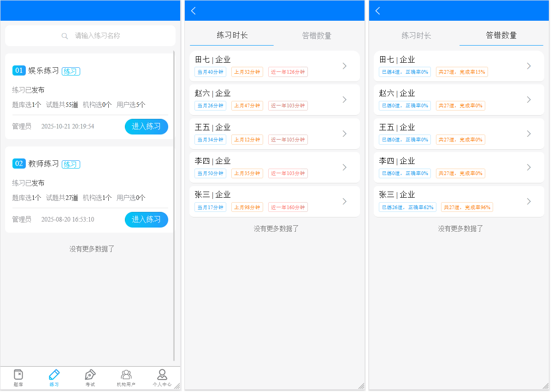The width and height of the screenshot is (553, 392).
Task: Tap the back arrow on the 练习时长 screen
Action: pyautogui.click(x=193, y=10)
